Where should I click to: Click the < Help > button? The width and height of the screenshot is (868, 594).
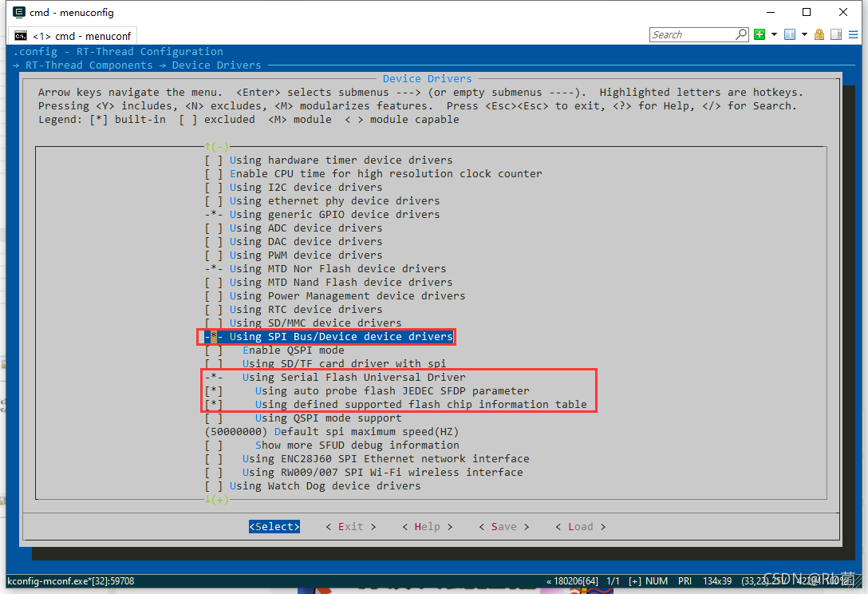(x=428, y=526)
